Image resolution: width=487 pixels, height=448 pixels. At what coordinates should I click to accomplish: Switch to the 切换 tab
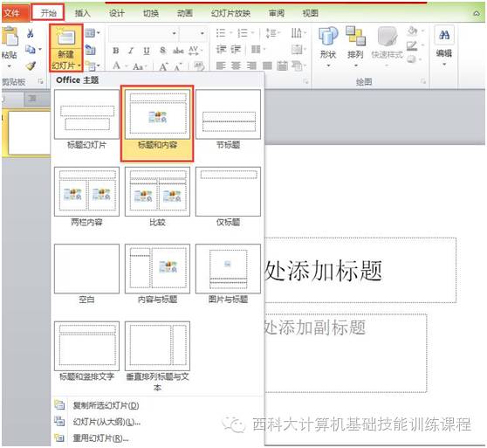pyautogui.click(x=151, y=13)
